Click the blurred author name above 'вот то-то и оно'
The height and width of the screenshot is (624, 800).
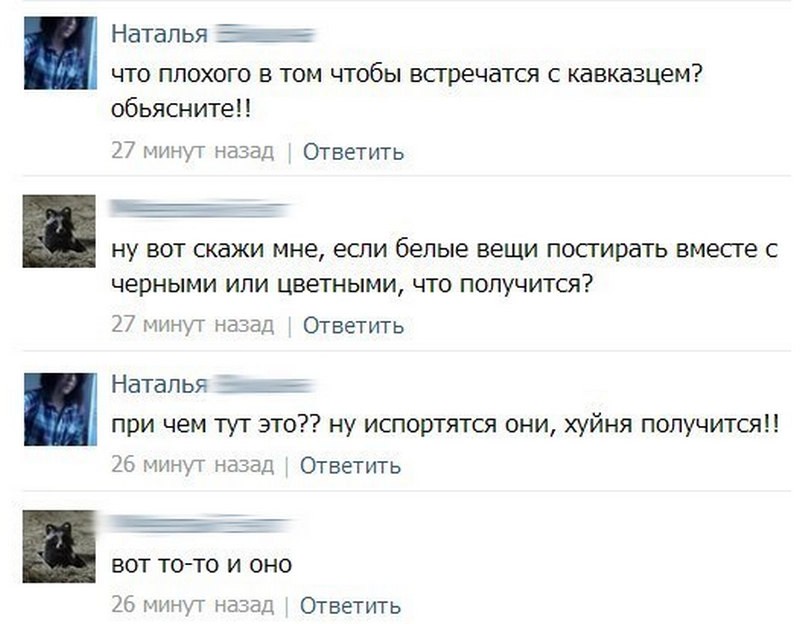pyautogui.click(x=200, y=524)
